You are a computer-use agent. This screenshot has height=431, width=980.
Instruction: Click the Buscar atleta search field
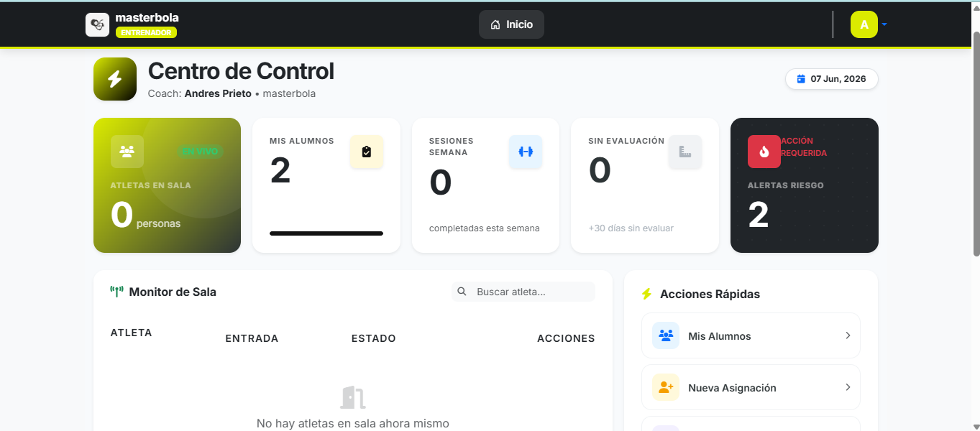pos(523,292)
